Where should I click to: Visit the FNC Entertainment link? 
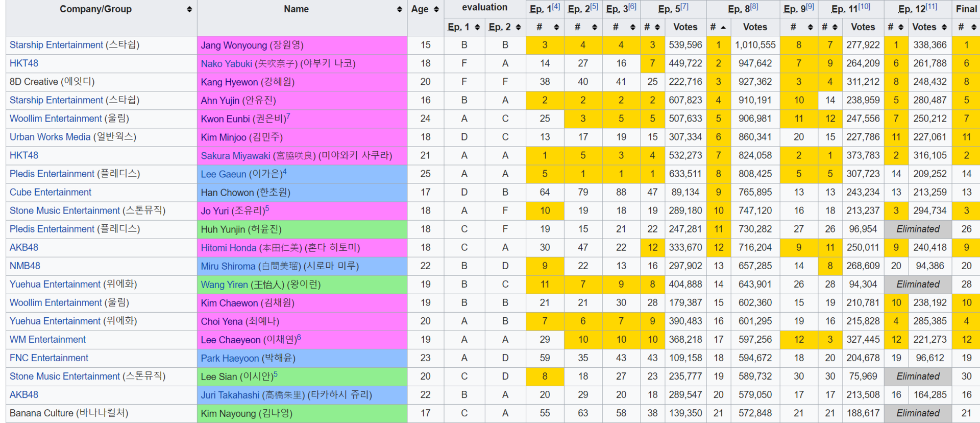pyautogui.click(x=49, y=358)
